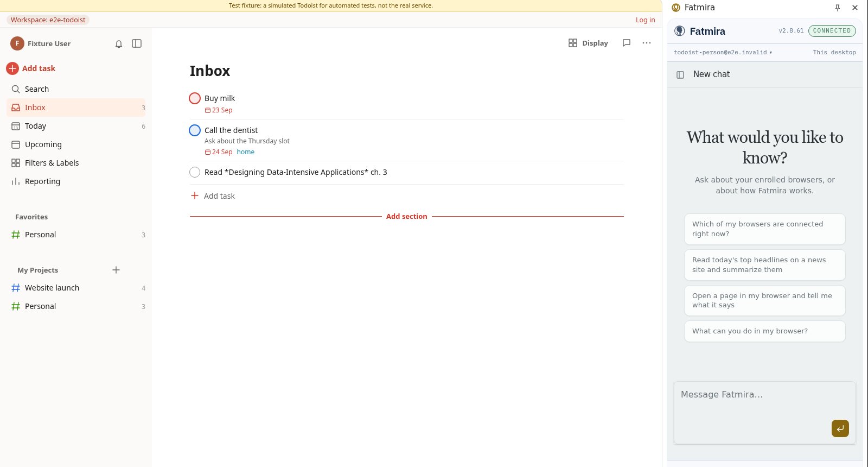The width and height of the screenshot is (868, 467).
Task: Select the Inbox sidebar item
Action: tap(76, 108)
